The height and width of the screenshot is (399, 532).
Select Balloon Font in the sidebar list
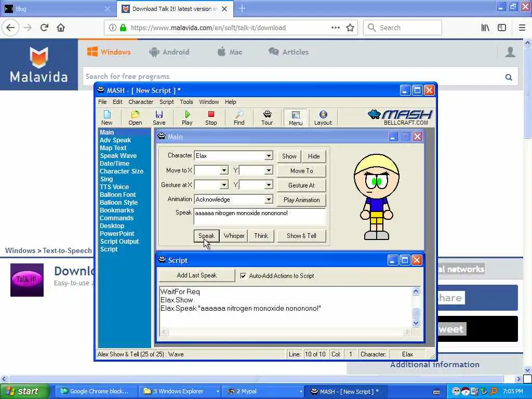[118, 195]
